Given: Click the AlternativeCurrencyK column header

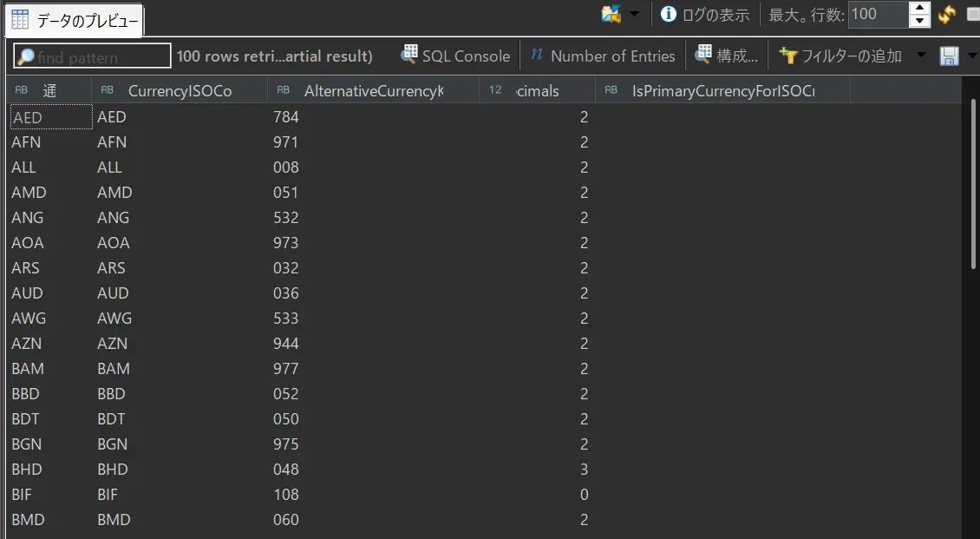Looking at the screenshot, I should 374,90.
